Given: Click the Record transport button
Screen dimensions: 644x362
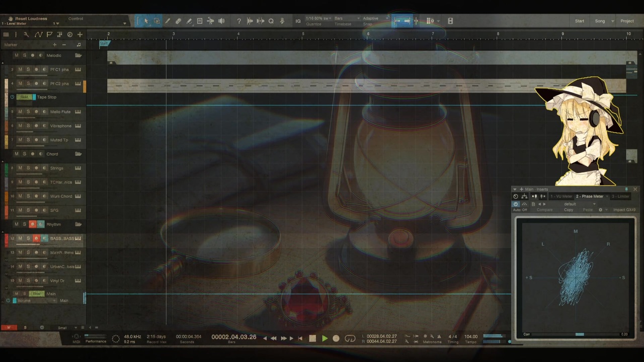Looking at the screenshot, I should (x=336, y=338).
